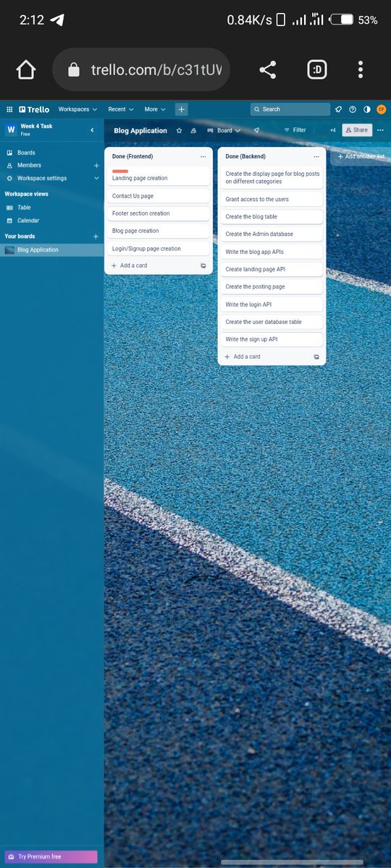The height and width of the screenshot is (868, 391).
Task: Open Create the blog table card
Action: 272,216
